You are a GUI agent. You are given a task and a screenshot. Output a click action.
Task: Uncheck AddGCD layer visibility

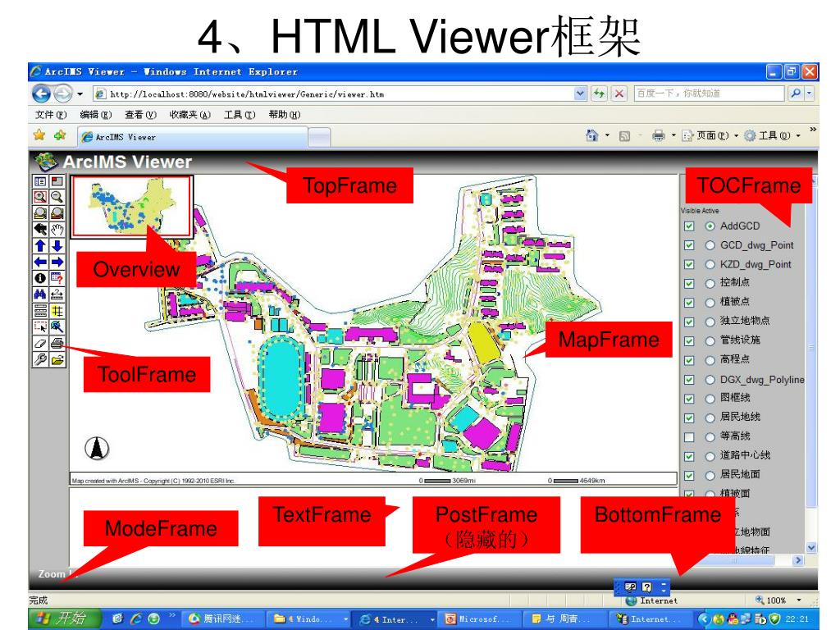point(689,226)
